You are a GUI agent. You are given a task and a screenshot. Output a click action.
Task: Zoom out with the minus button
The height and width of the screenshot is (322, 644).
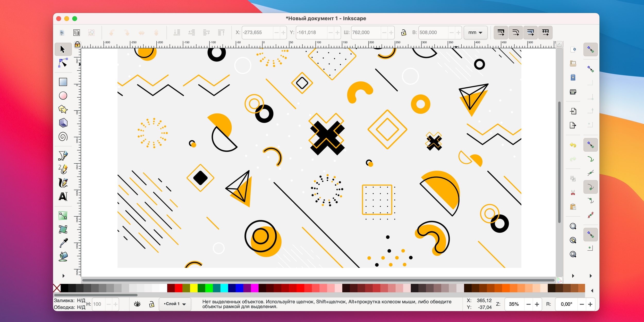tap(529, 304)
